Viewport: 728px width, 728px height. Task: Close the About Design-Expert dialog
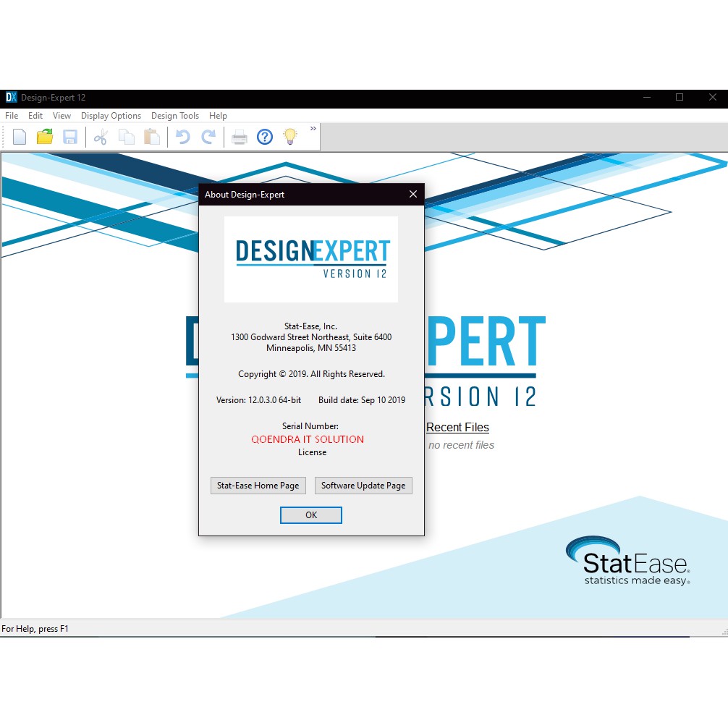413,194
